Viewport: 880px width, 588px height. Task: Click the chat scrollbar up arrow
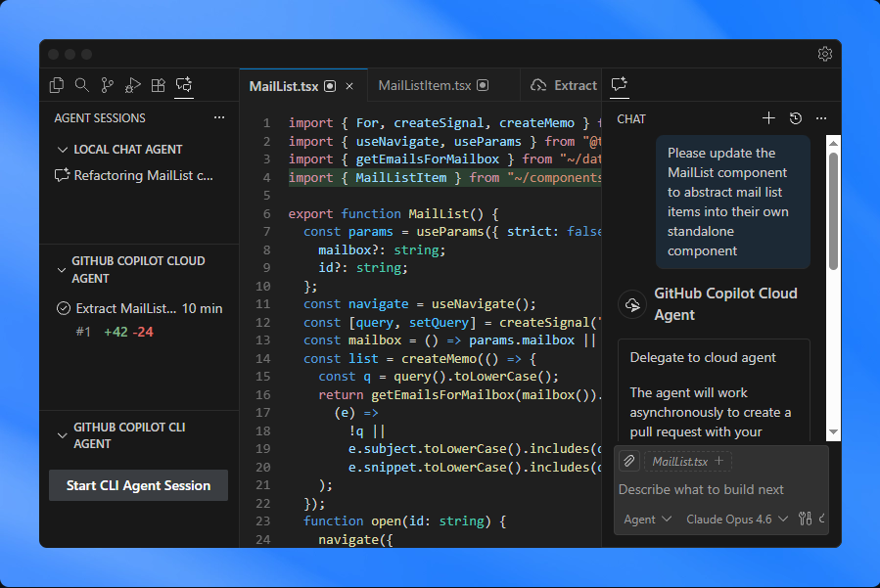tap(833, 143)
